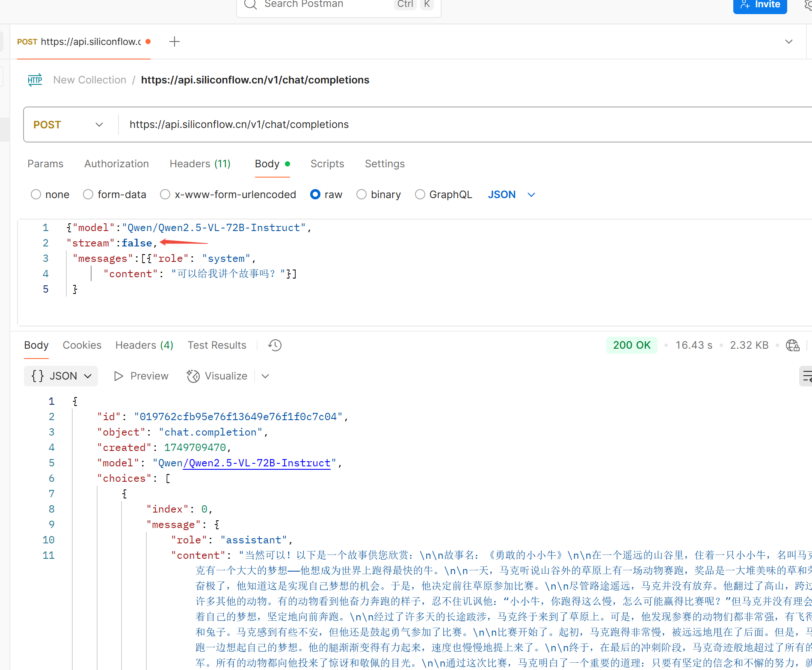
Task: Click the 200 OK status badge
Action: coord(631,345)
